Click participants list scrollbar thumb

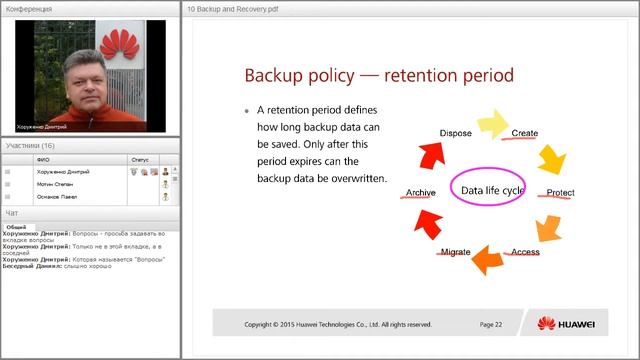tap(175, 179)
